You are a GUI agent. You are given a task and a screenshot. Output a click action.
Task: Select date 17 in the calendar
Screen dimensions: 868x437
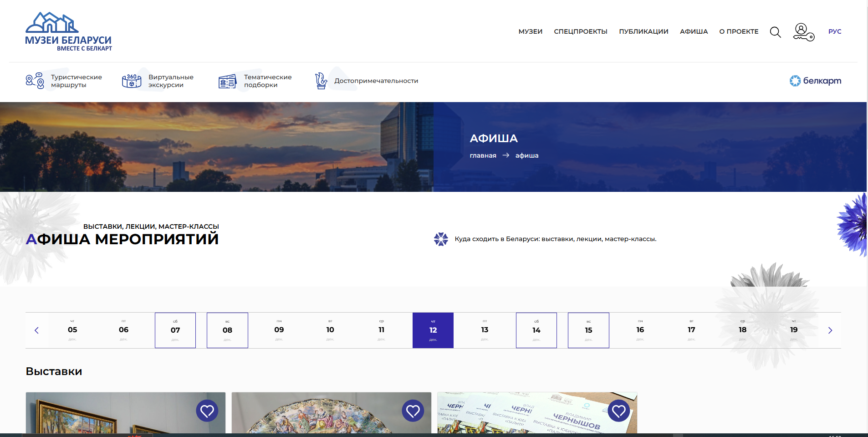pyautogui.click(x=691, y=330)
